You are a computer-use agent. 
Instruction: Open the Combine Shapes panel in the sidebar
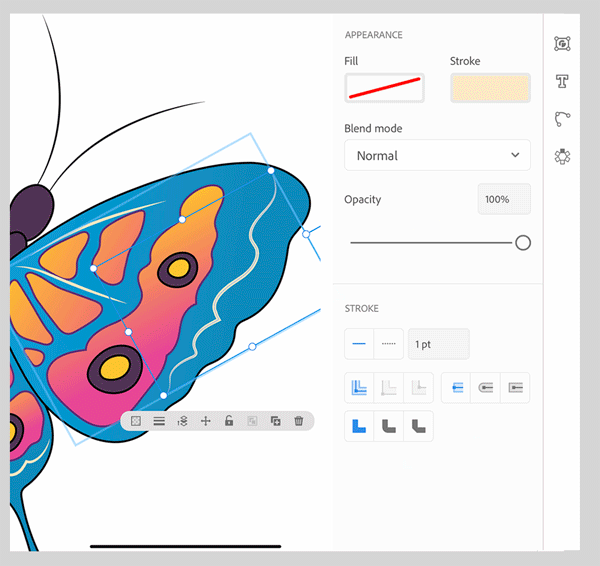pos(562,157)
